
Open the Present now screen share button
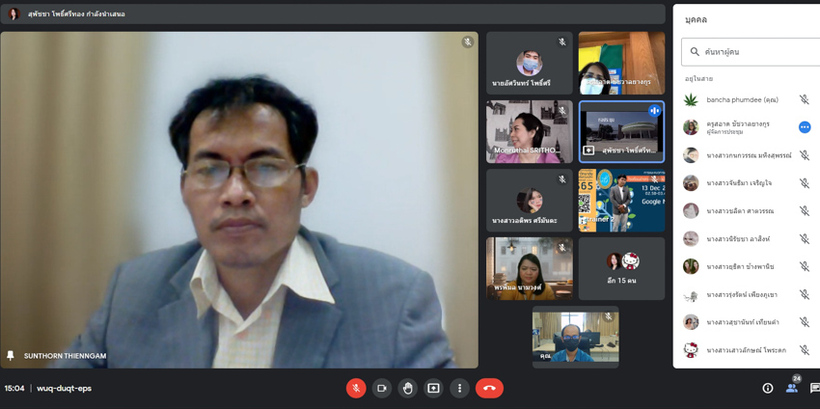pos(434,388)
